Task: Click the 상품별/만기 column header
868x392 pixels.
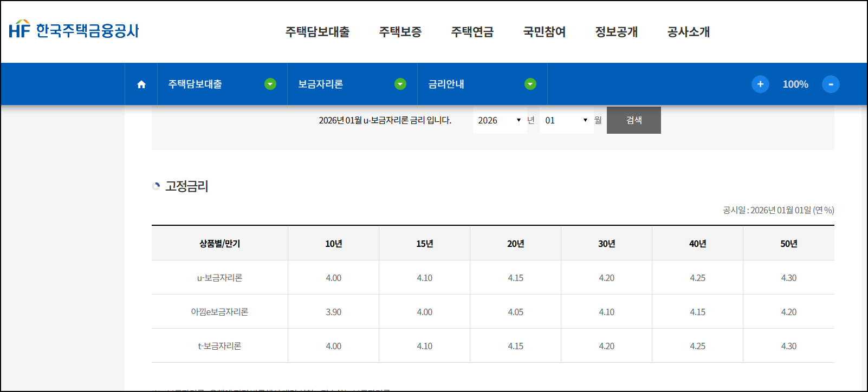Action: coord(219,244)
